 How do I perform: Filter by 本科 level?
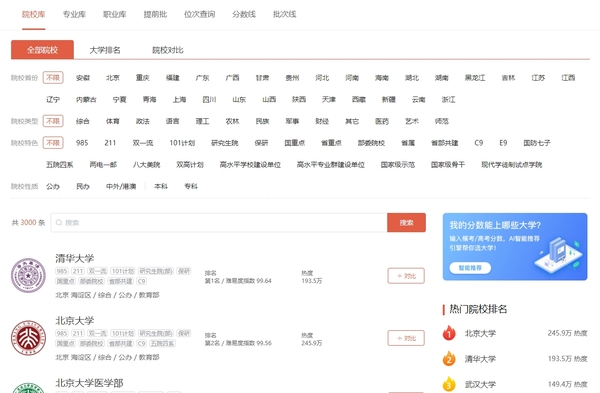[161, 186]
